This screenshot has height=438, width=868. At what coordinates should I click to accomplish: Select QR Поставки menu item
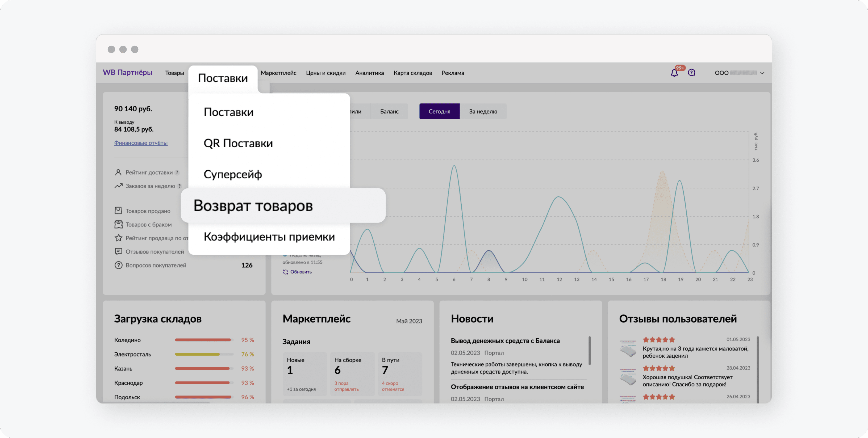coord(238,144)
